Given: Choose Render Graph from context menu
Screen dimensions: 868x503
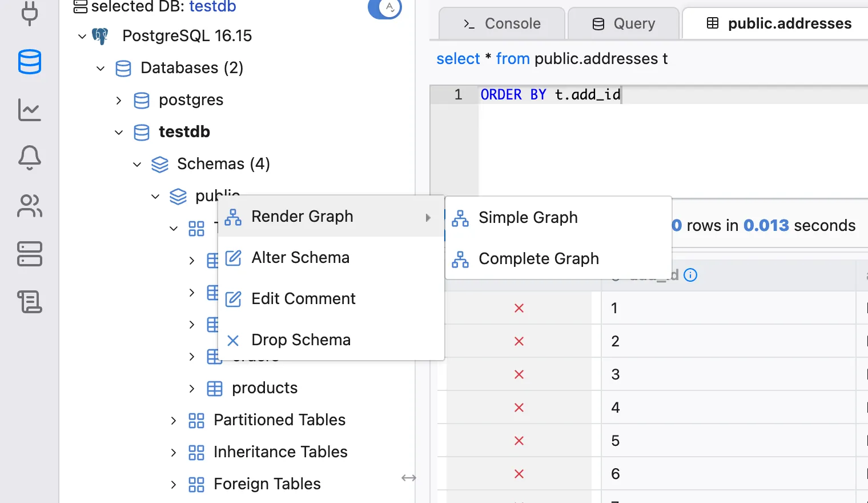Looking at the screenshot, I should coord(331,217).
